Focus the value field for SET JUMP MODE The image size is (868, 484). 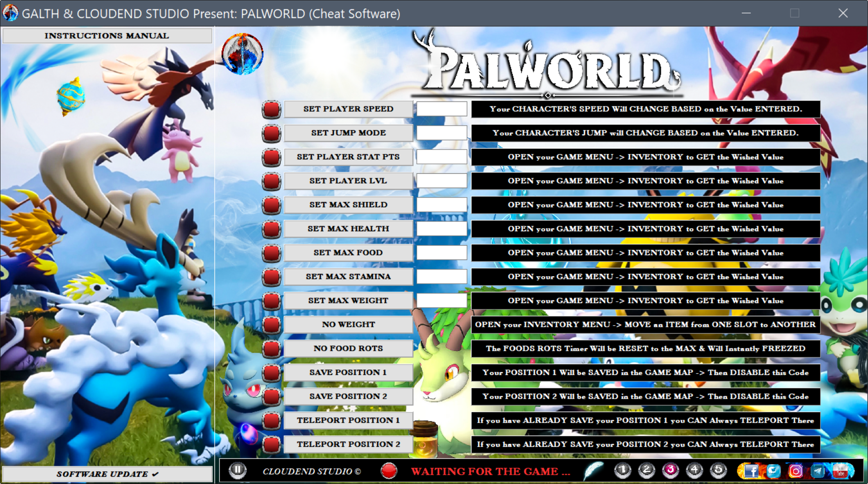point(442,133)
